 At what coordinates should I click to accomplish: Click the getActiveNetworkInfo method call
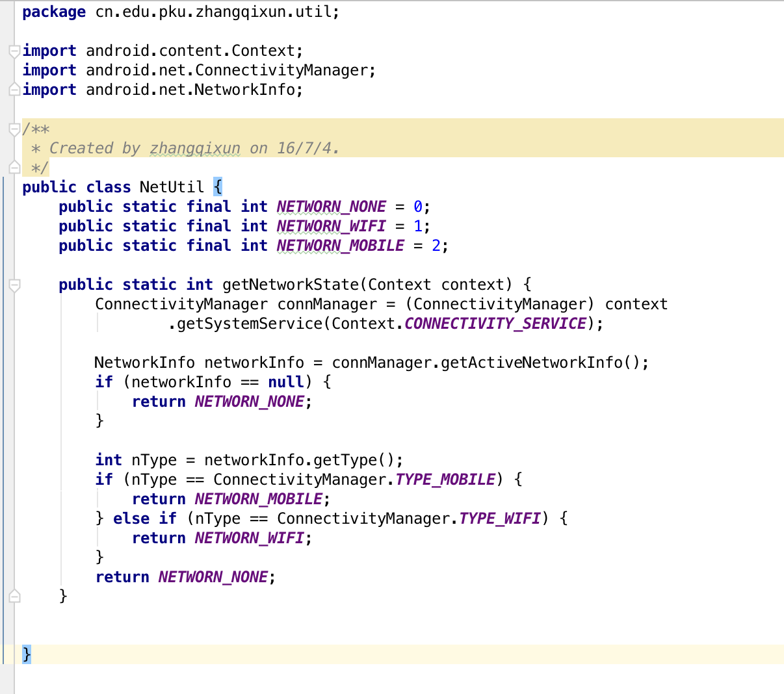[531, 363]
